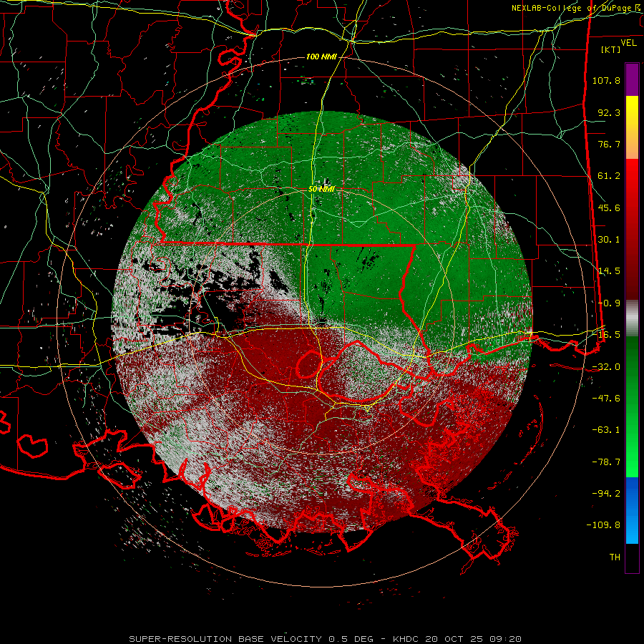Image resolution: width=644 pixels, height=644 pixels.
Task: Pick the blue segment of the velocity bar
Action: pyautogui.click(x=632, y=510)
